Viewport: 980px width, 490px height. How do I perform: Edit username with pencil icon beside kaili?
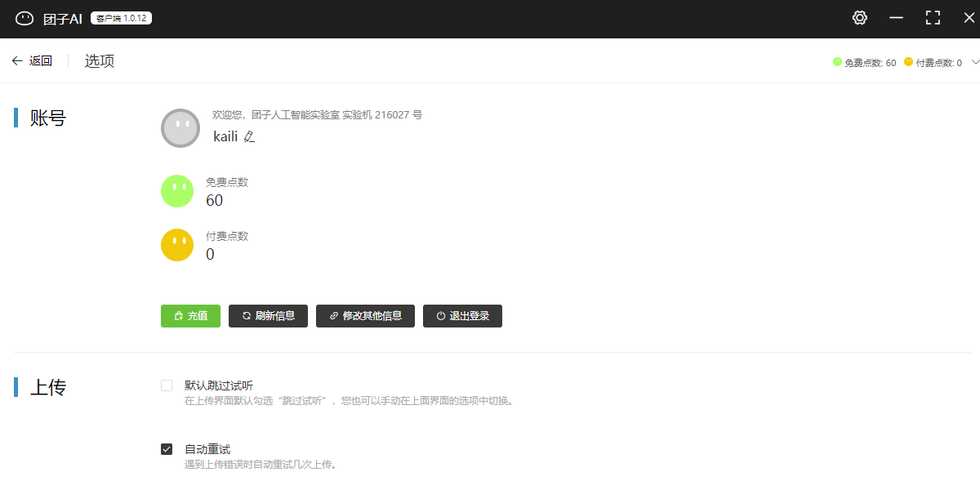249,137
